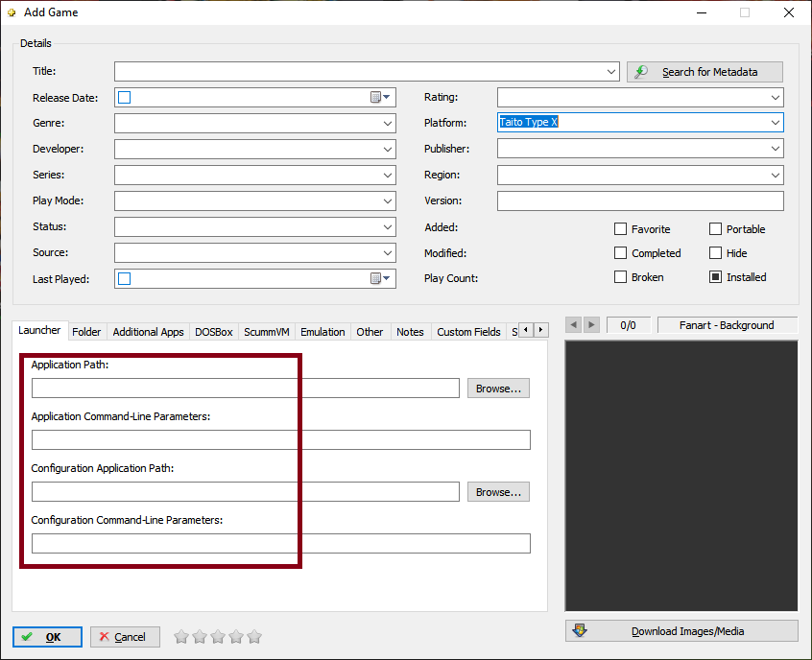Open the Source dropdown
This screenshot has height=660, width=812.
tap(388, 252)
